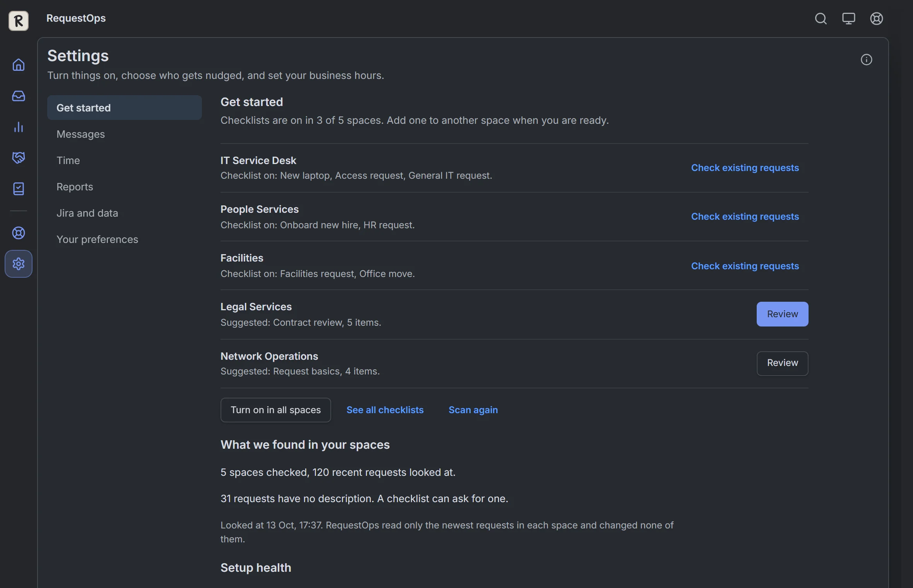Open the lifebuoy help icon in sidebar
Image resolution: width=913 pixels, height=588 pixels.
(x=19, y=233)
